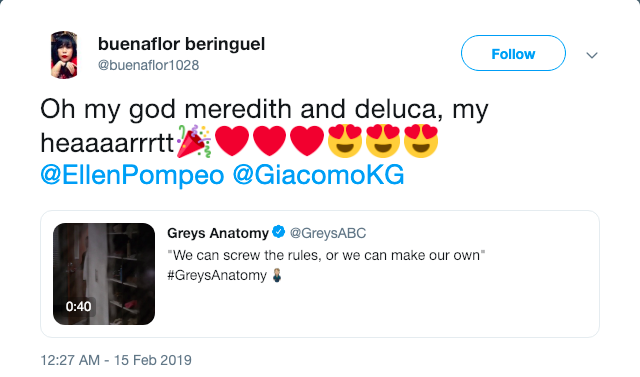Play the 0:40 video thumbnail
The width and height of the screenshot is (640, 377).
point(104,274)
